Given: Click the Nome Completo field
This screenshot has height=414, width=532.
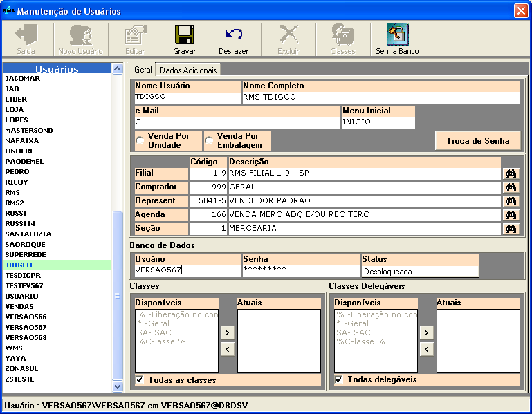Looking at the screenshot, I should pyautogui.click(x=381, y=97).
